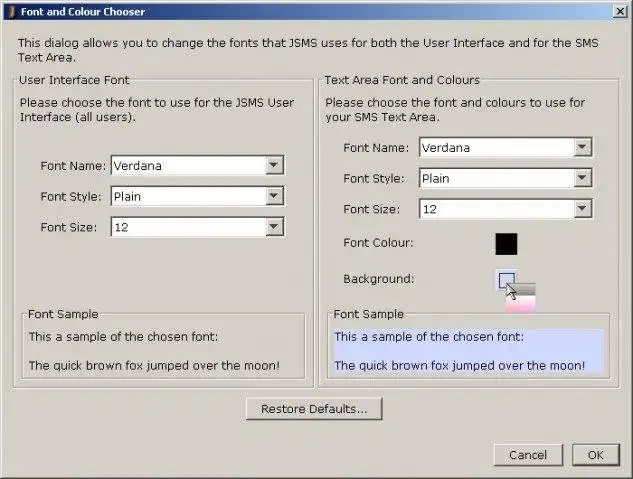Click Verdana value in User Interface Font Name

point(188,166)
